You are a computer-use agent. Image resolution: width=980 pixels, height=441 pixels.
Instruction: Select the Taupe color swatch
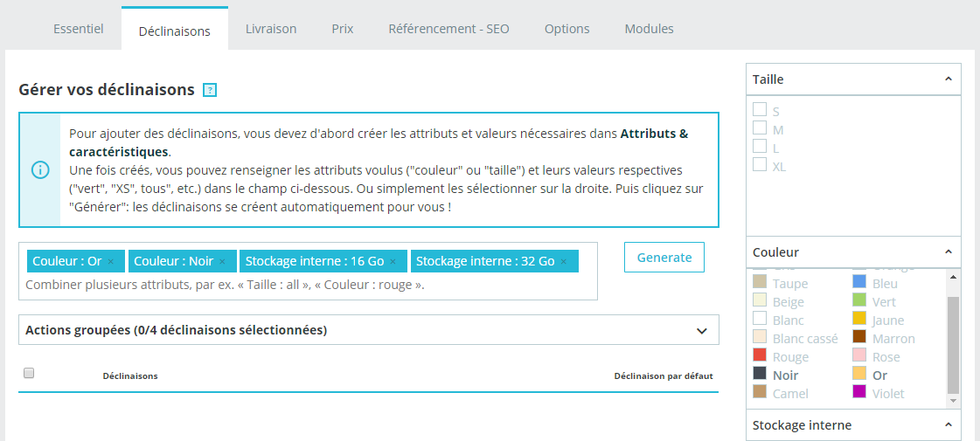[760, 281]
